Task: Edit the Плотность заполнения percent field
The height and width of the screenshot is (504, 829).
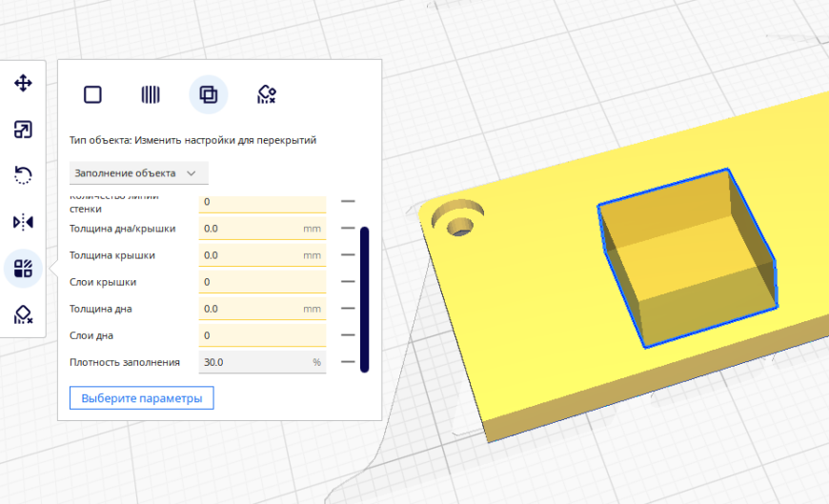Action: click(262, 362)
